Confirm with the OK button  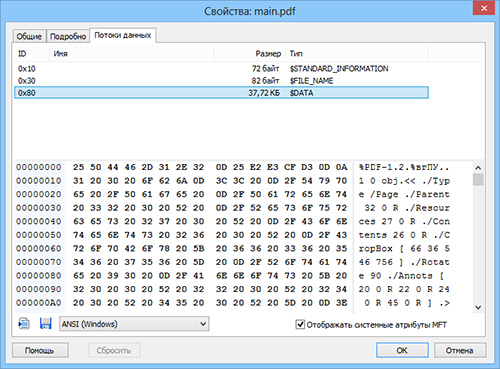coord(402,350)
